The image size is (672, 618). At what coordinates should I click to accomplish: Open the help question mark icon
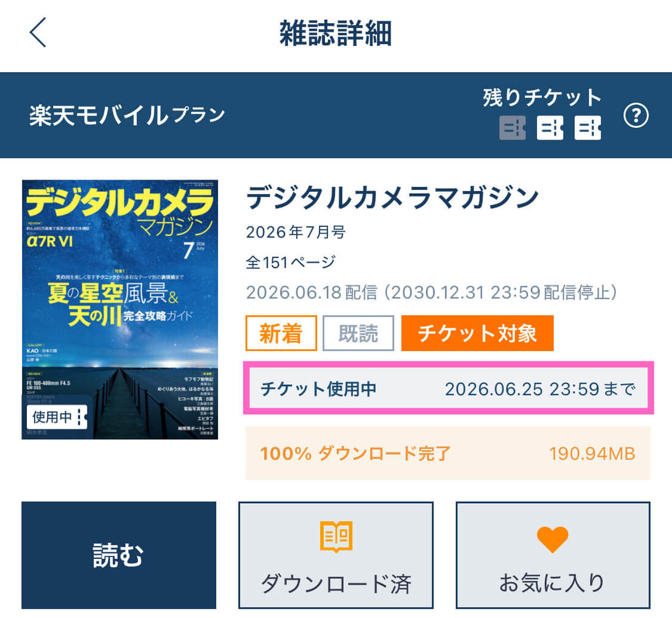[635, 115]
